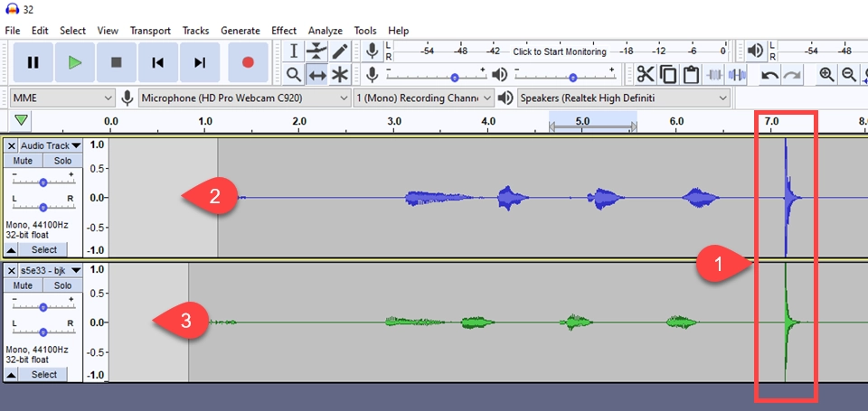
Task: Select the Envelope tool
Action: 316,51
